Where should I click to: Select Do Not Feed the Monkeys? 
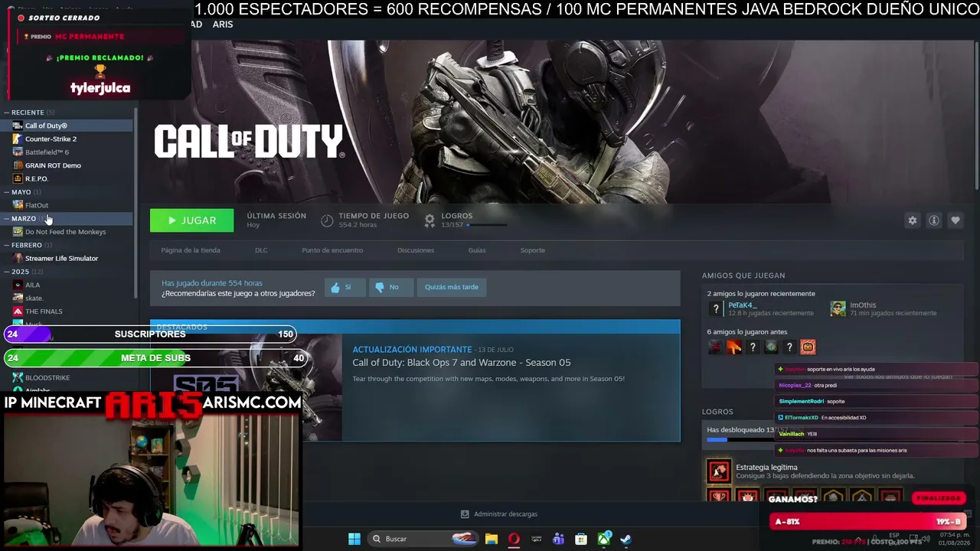coord(65,232)
